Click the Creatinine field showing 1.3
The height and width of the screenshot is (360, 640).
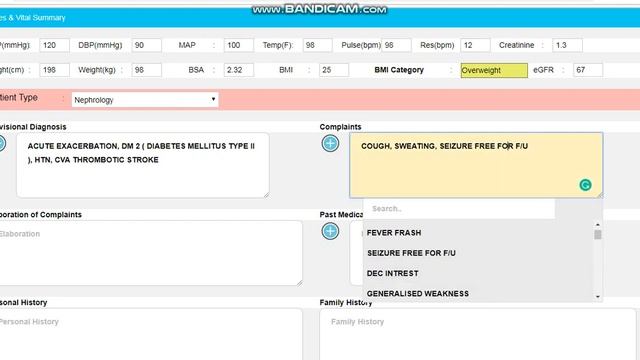point(567,45)
